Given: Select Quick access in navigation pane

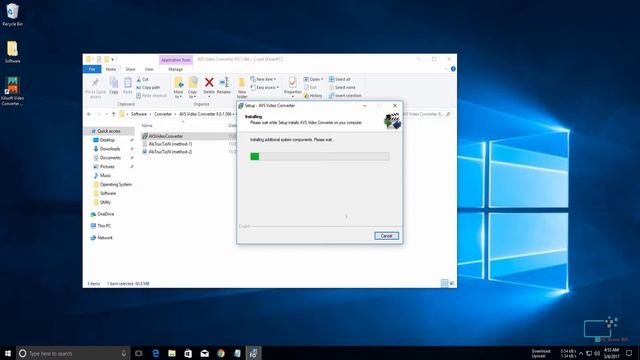Looking at the screenshot, I should 109,131.
